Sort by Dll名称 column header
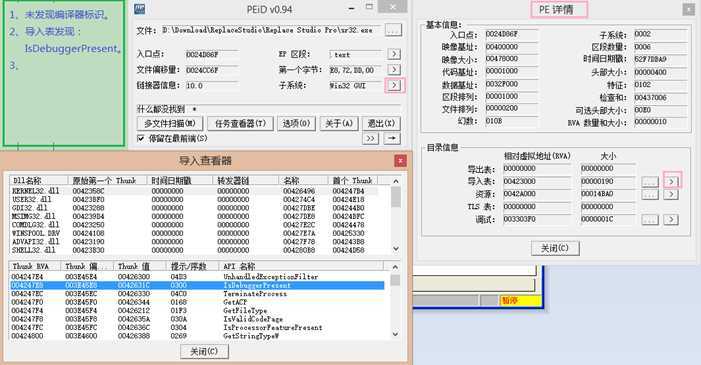The image size is (701, 365). point(39,181)
